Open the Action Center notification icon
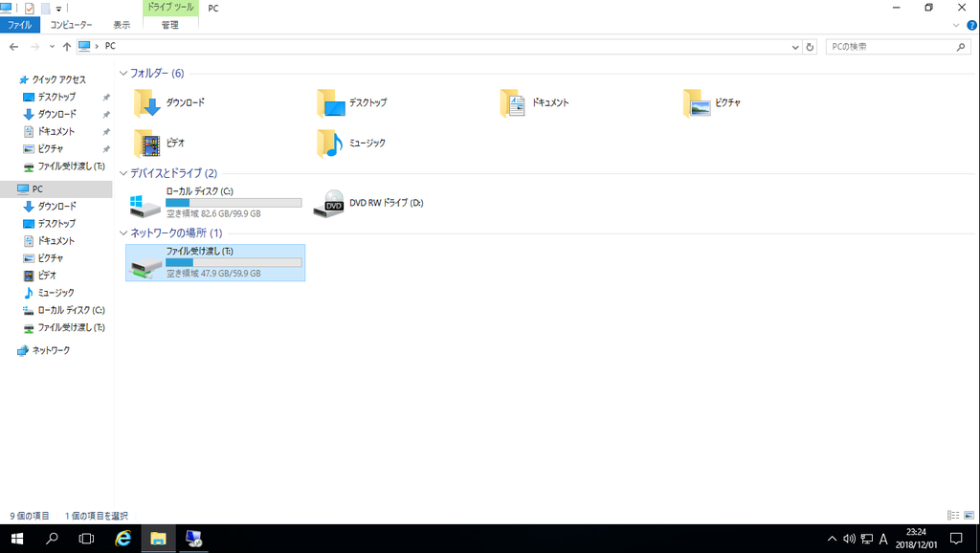The image size is (980, 553). click(x=956, y=539)
